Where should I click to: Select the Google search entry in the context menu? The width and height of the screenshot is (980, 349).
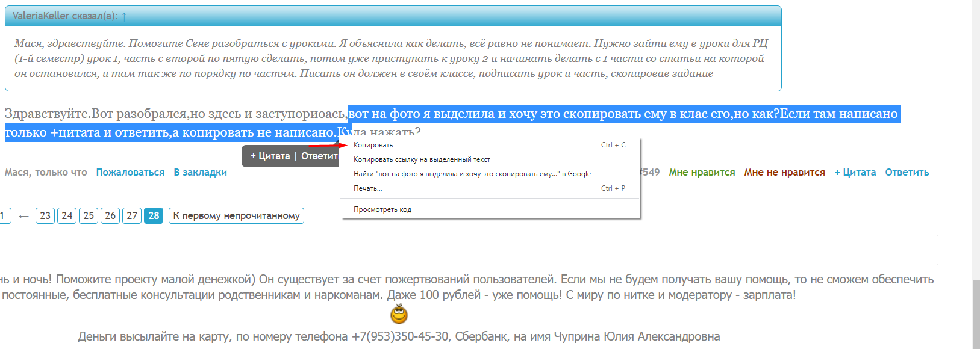tap(472, 174)
